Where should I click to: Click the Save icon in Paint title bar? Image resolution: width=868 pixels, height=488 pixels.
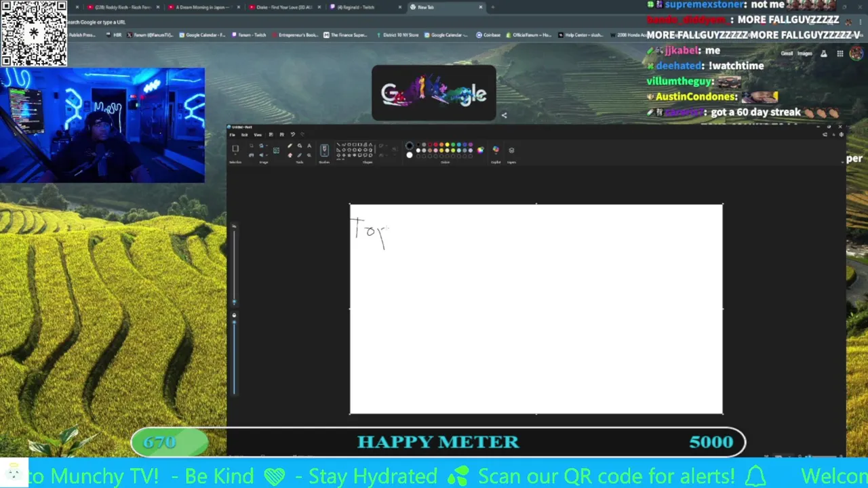[x=271, y=135]
